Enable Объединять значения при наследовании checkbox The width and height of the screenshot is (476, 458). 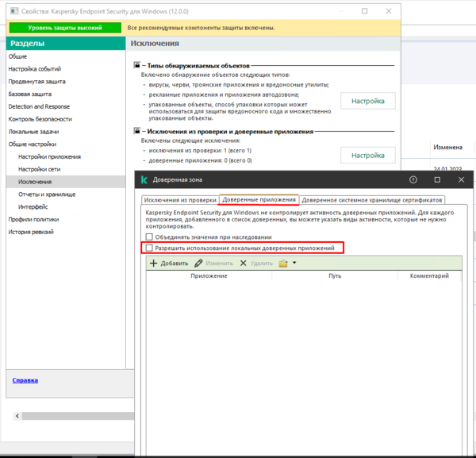[149, 237]
